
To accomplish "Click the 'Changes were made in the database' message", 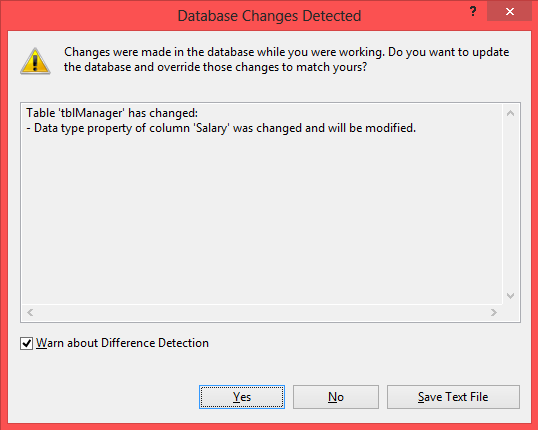I will pyautogui.click(x=286, y=59).
